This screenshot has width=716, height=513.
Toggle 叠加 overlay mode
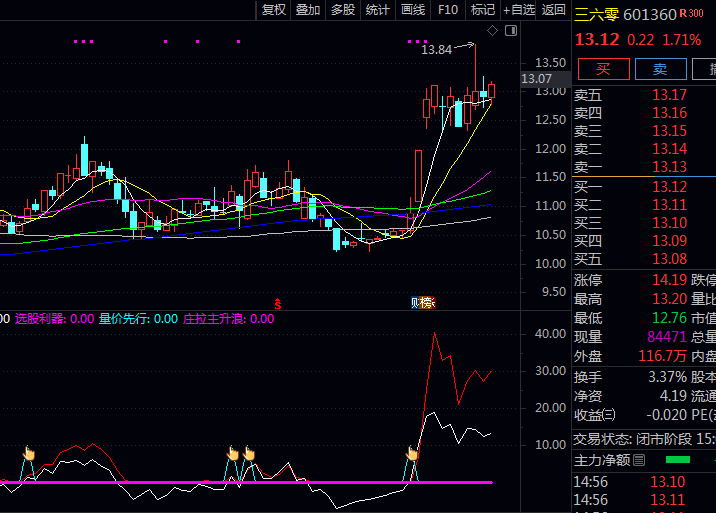[308, 10]
